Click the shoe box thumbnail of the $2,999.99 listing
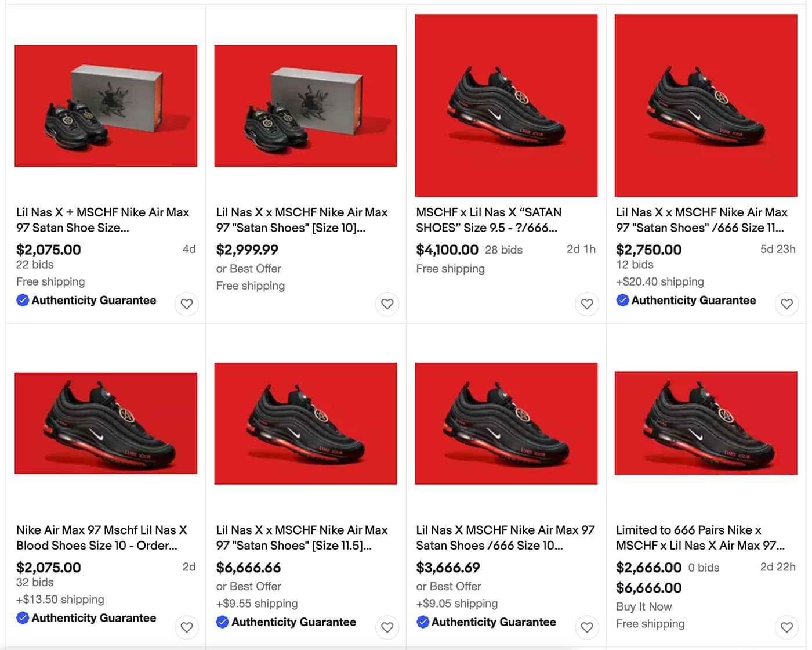Image resolution: width=812 pixels, height=650 pixels. tap(306, 106)
